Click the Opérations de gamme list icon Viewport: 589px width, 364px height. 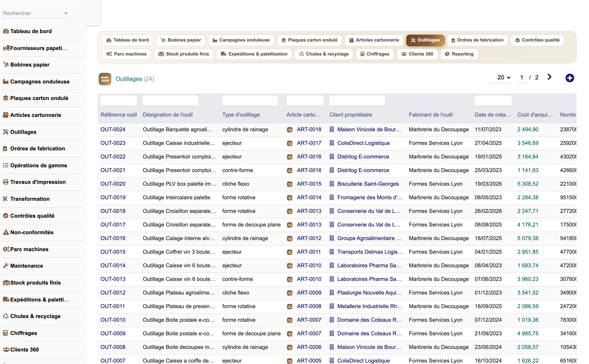pos(6,165)
